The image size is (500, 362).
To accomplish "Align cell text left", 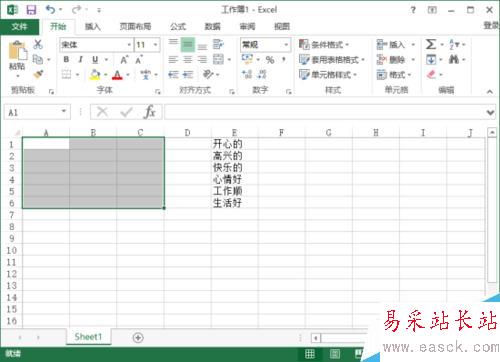I will [x=173, y=60].
